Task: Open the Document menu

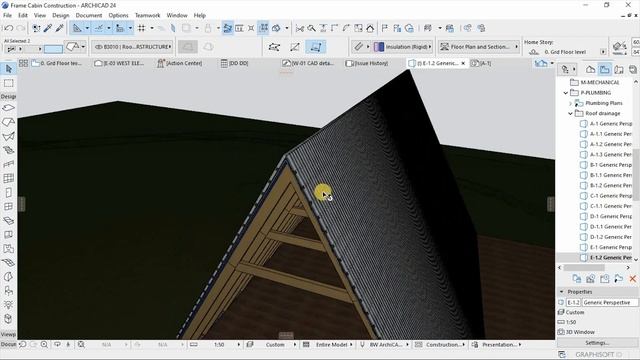Action: 89,15
